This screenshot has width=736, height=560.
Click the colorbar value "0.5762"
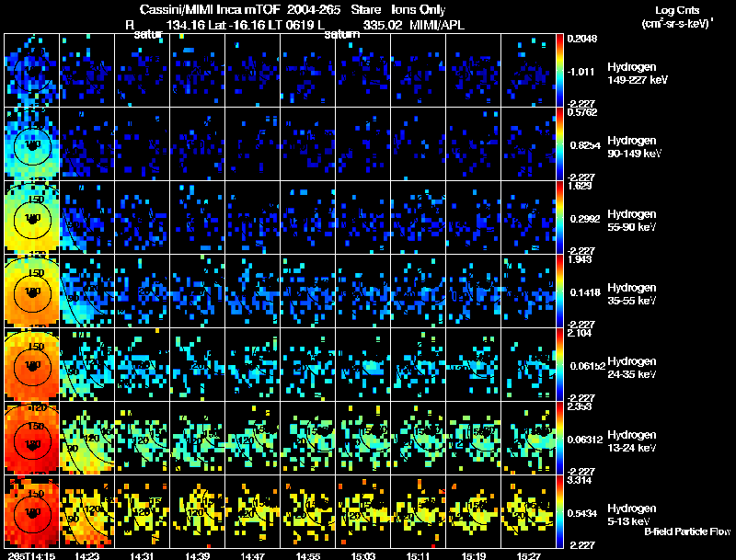click(x=582, y=112)
